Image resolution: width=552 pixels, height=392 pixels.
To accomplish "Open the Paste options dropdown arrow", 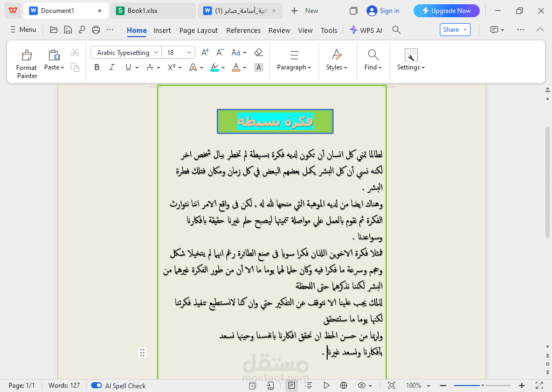I will 63,67.
